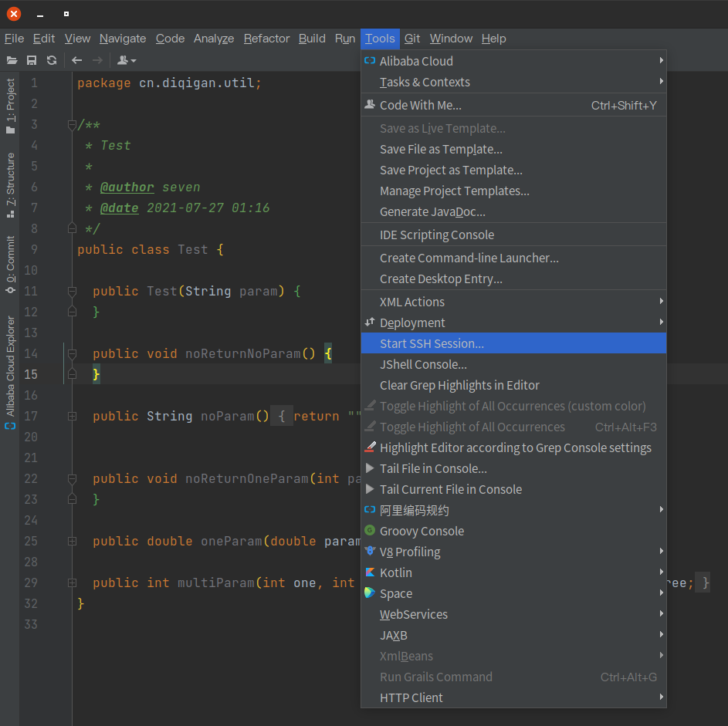This screenshot has width=728, height=726.
Task: Click the noReturnNoParam method name
Action: click(243, 354)
